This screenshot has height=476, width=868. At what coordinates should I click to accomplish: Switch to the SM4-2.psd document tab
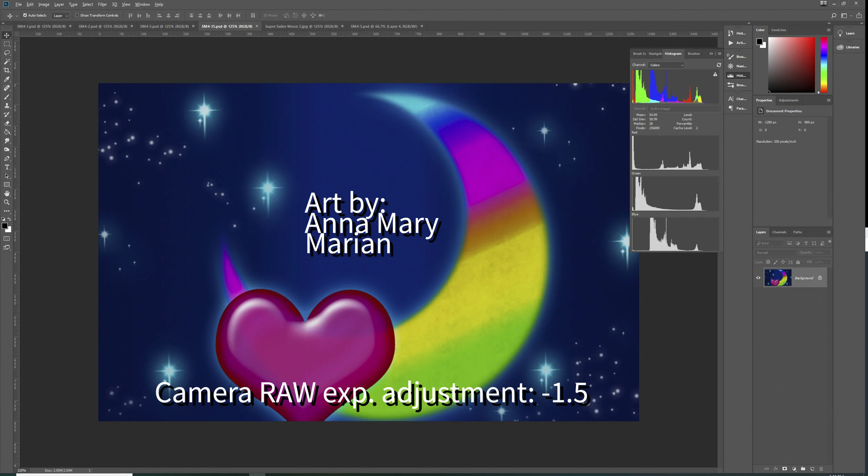(103, 26)
